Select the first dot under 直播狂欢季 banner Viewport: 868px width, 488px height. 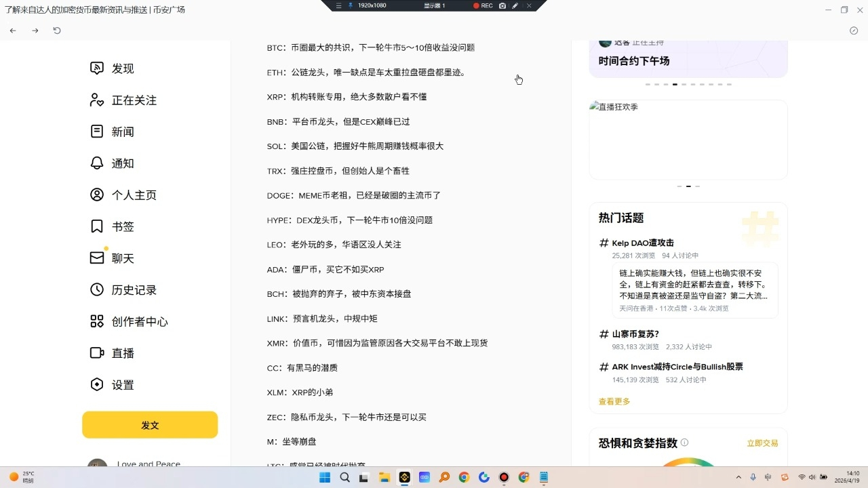(679, 186)
